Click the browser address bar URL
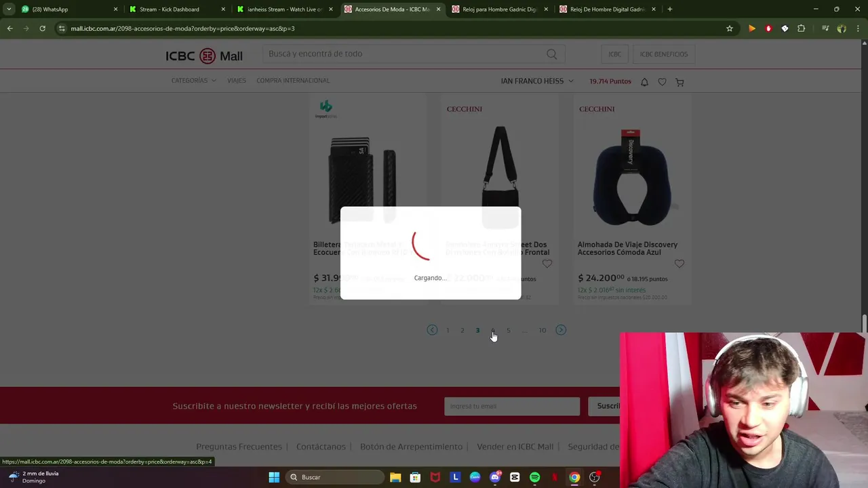 [x=183, y=28]
